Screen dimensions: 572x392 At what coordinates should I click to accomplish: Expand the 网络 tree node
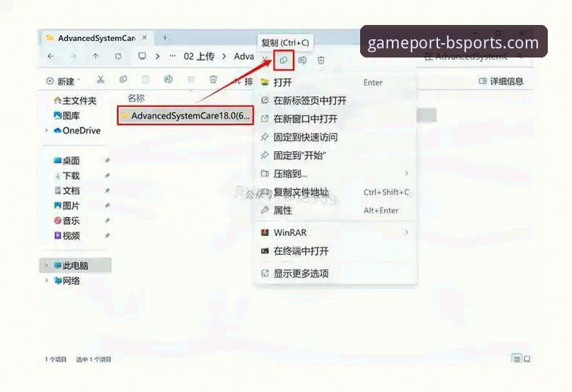pyautogui.click(x=46, y=280)
